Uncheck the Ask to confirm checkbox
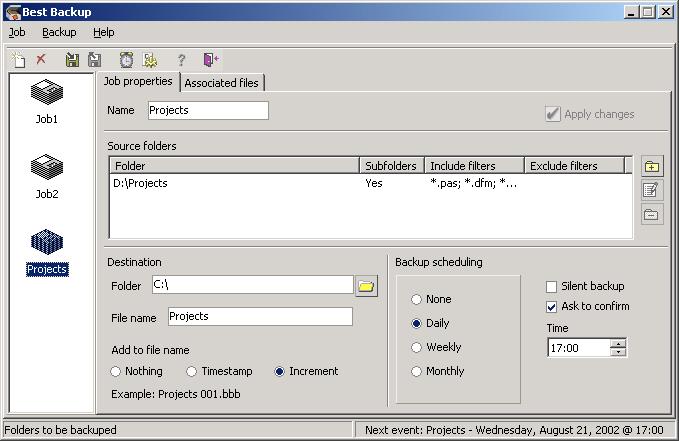The width and height of the screenshot is (679, 441). click(552, 307)
